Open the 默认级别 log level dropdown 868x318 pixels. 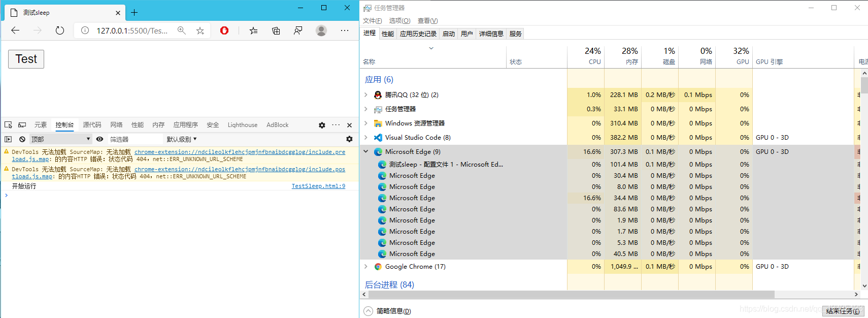(181, 139)
